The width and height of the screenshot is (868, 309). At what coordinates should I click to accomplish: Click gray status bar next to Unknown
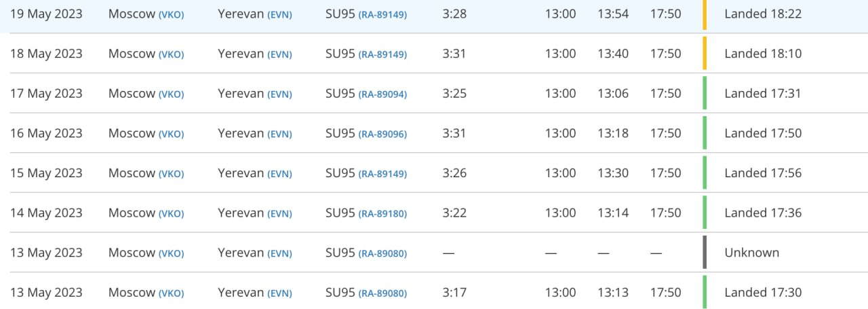pyautogui.click(x=705, y=253)
